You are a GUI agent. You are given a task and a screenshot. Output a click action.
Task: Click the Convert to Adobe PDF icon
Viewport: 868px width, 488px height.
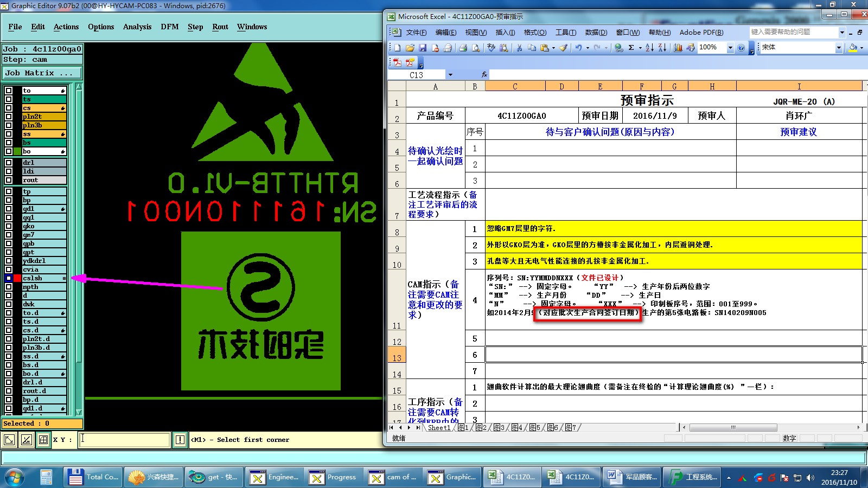[x=397, y=62]
